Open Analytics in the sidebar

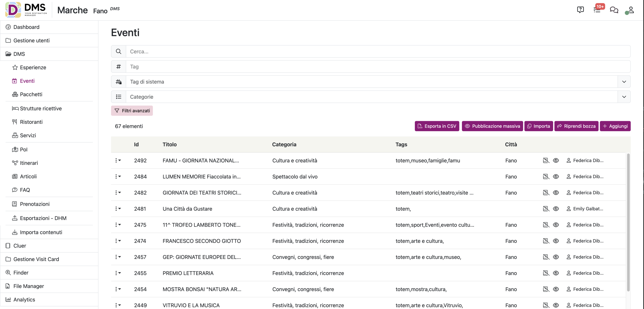[x=49, y=300]
